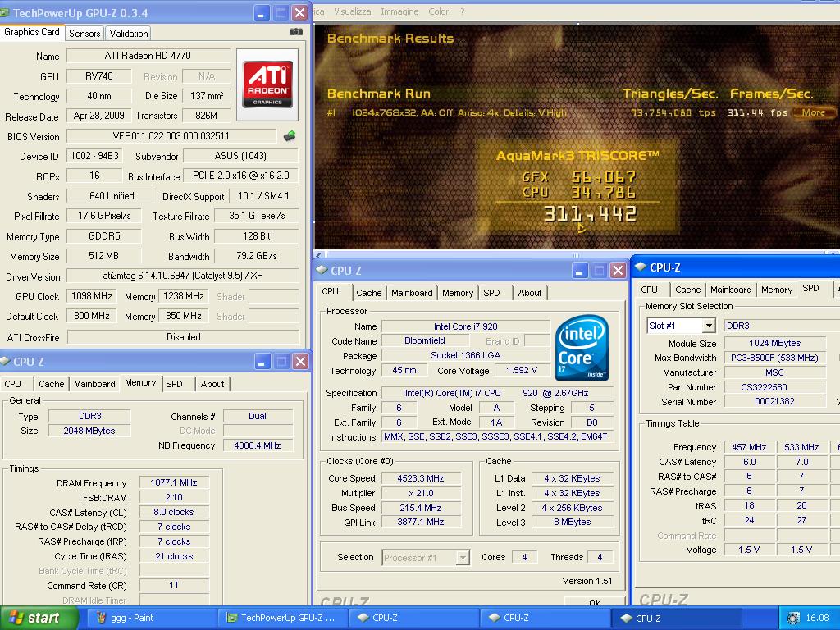
Task: Open the About tab in lower-left CPU-Z window
Action: [x=212, y=384]
